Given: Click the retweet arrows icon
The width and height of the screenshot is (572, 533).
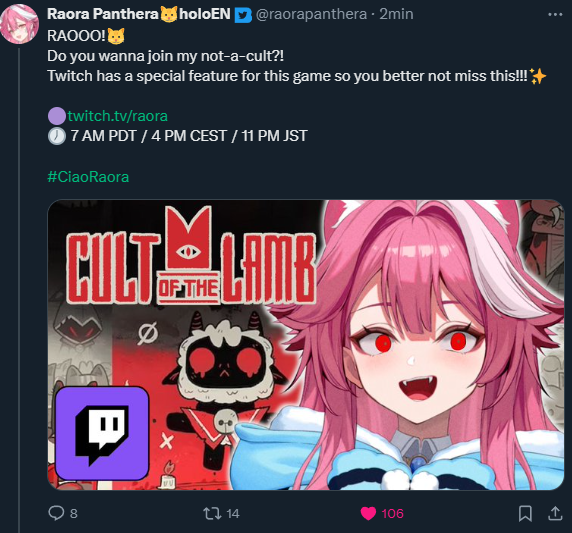Looking at the screenshot, I should tap(212, 513).
